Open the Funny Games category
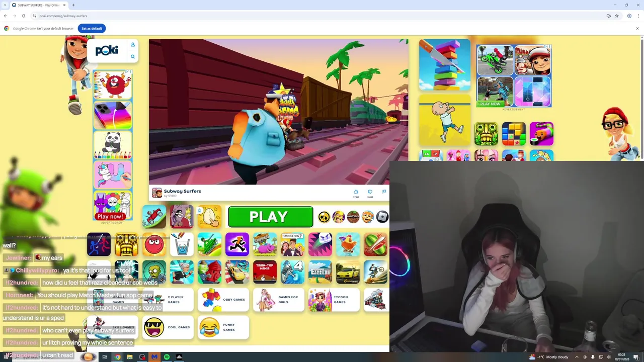The height and width of the screenshot is (362, 644). tap(223, 327)
